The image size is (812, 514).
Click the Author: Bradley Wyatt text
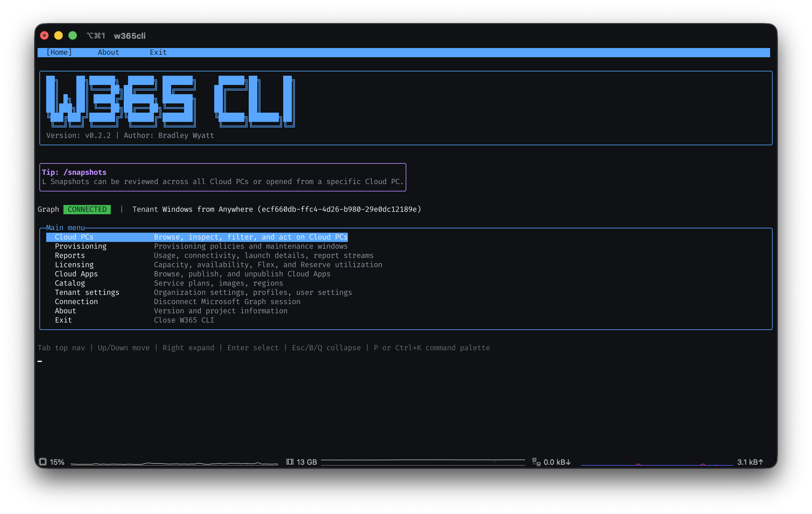pyautogui.click(x=169, y=136)
